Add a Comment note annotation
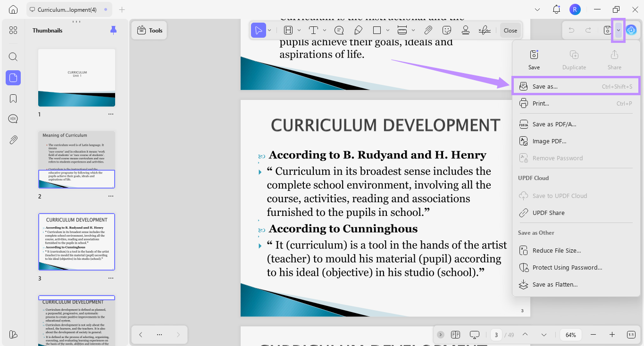644x346 pixels. (x=339, y=30)
